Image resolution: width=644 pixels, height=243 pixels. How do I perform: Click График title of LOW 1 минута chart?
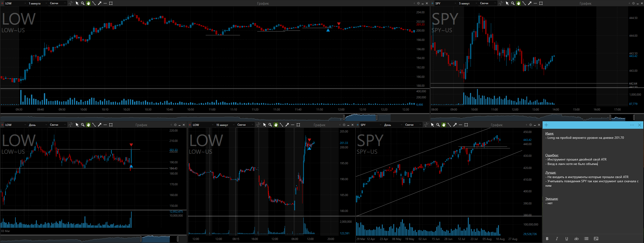pyautogui.click(x=263, y=4)
